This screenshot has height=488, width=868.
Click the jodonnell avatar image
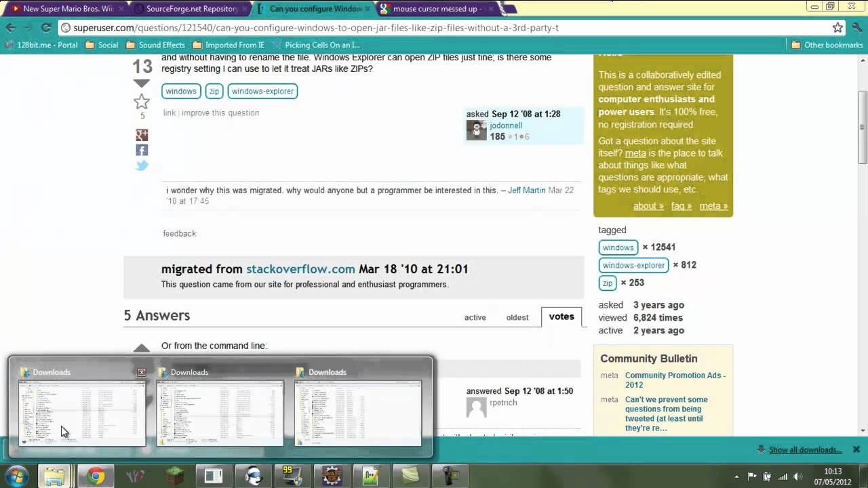pos(477,130)
